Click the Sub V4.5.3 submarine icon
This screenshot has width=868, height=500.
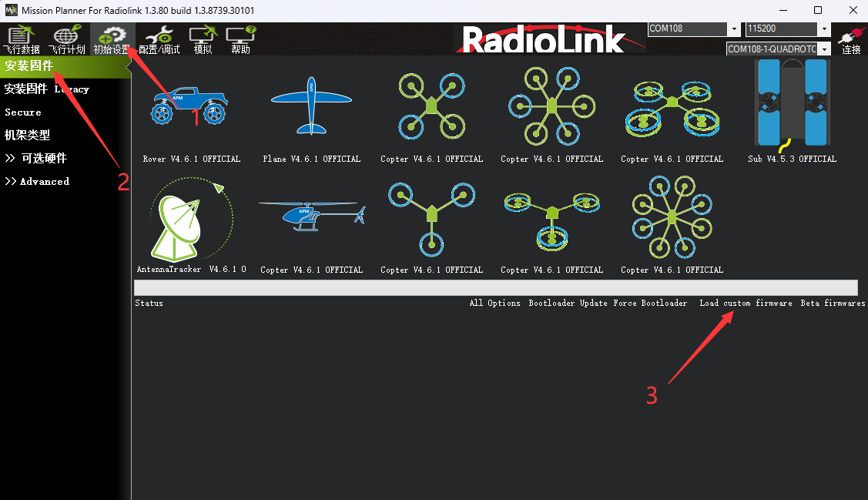[x=792, y=106]
